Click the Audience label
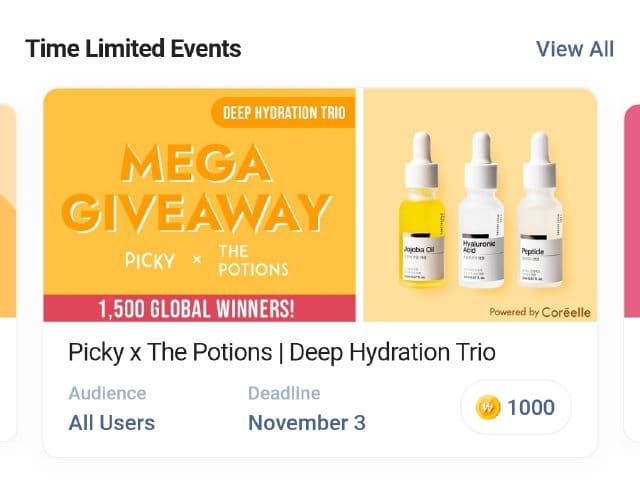Viewport: 640px width, 498px height. [107, 393]
